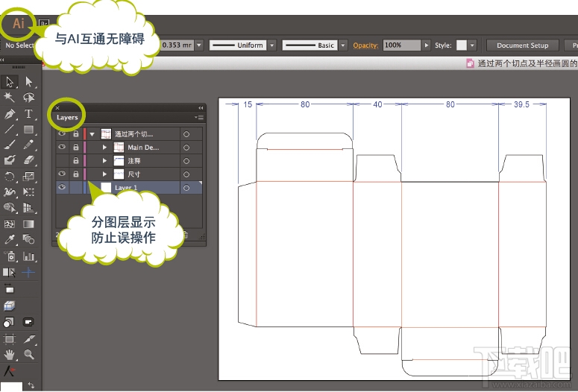Select the Rotate tool
Viewport: 578px width, 392px height.
[x=9, y=177]
